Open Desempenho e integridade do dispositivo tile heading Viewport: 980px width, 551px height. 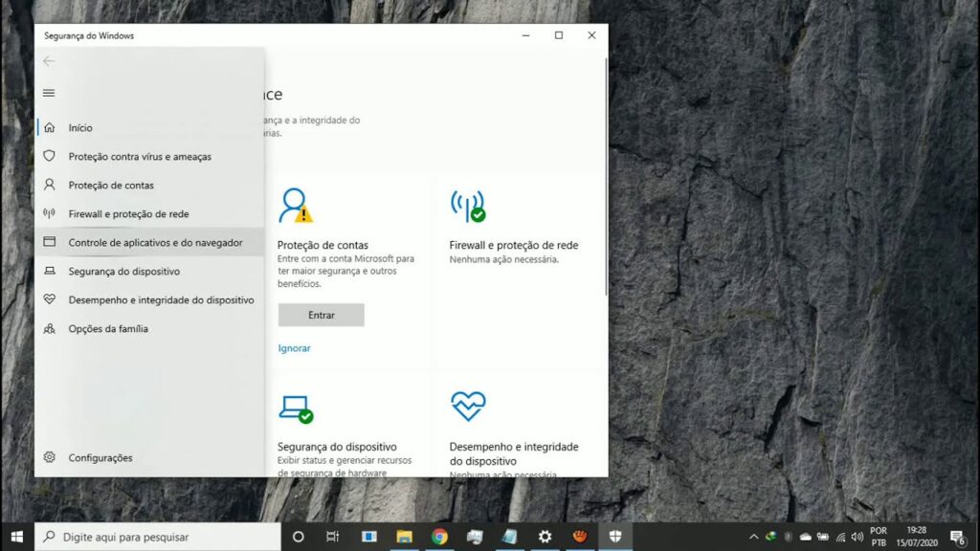point(514,454)
